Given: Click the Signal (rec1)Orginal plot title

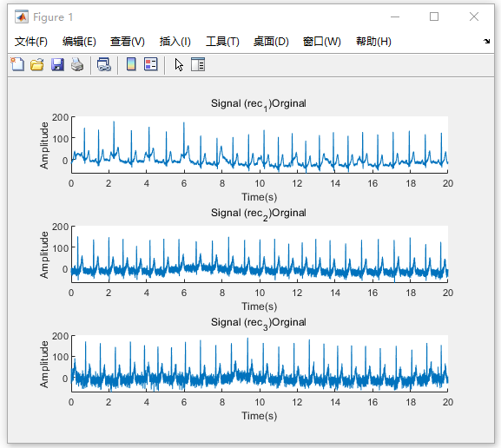Looking at the screenshot, I should [x=259, y=104].
